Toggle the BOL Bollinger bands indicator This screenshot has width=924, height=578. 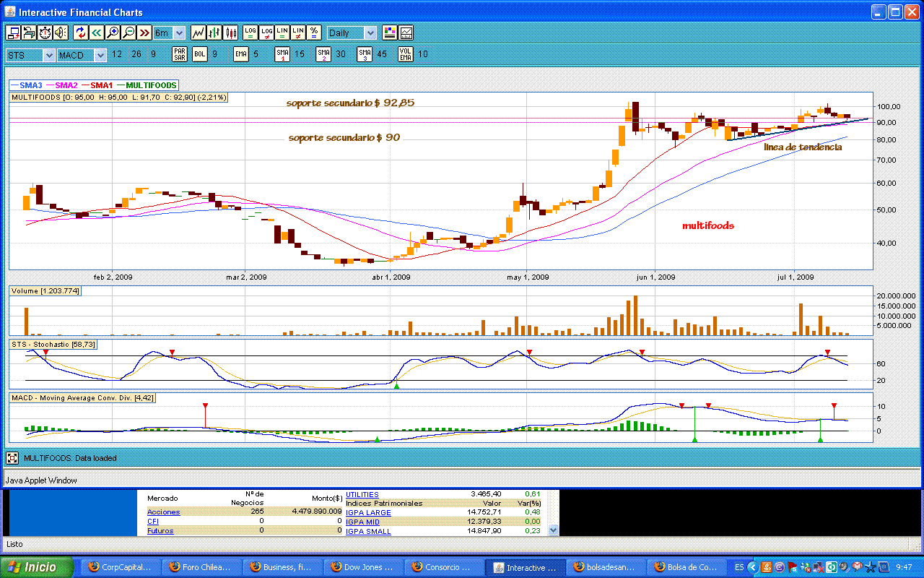click(200, 54)
